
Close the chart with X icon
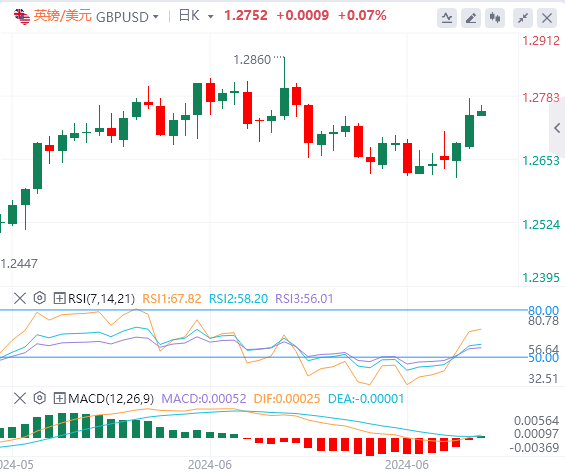547,18
